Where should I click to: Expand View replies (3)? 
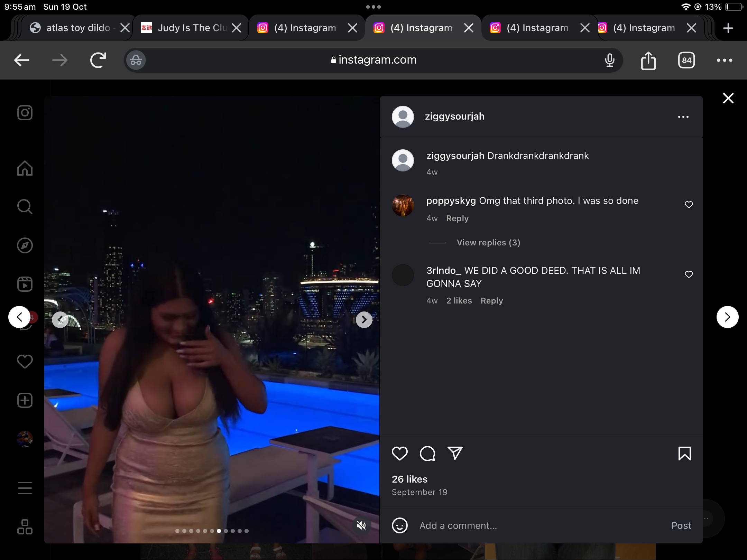[x=488, y=243]
